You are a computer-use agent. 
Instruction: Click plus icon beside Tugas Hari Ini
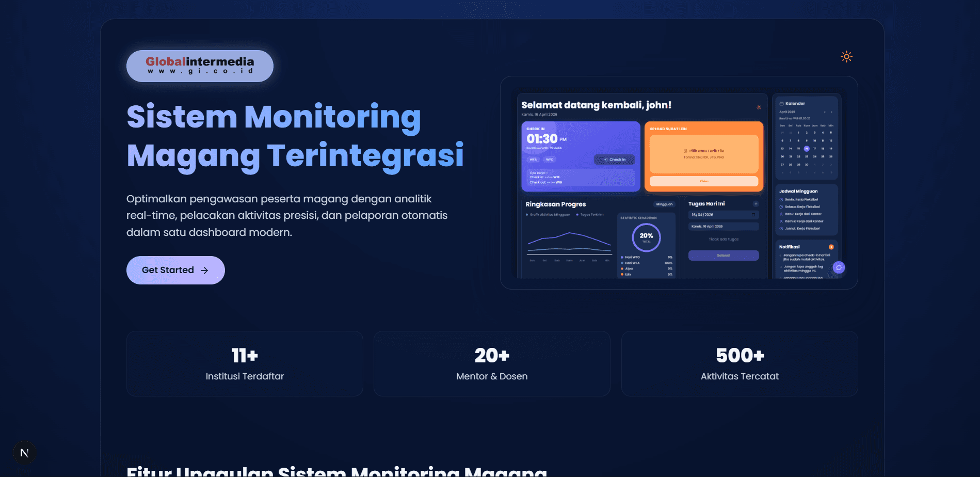[756, 204]
